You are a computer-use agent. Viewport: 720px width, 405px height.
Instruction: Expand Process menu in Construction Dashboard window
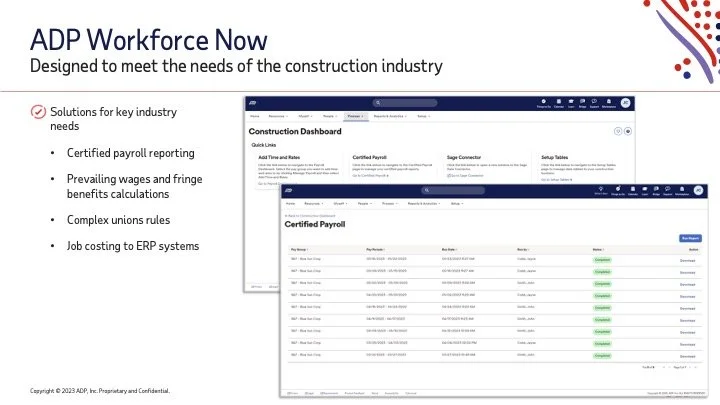coord(355,116)
